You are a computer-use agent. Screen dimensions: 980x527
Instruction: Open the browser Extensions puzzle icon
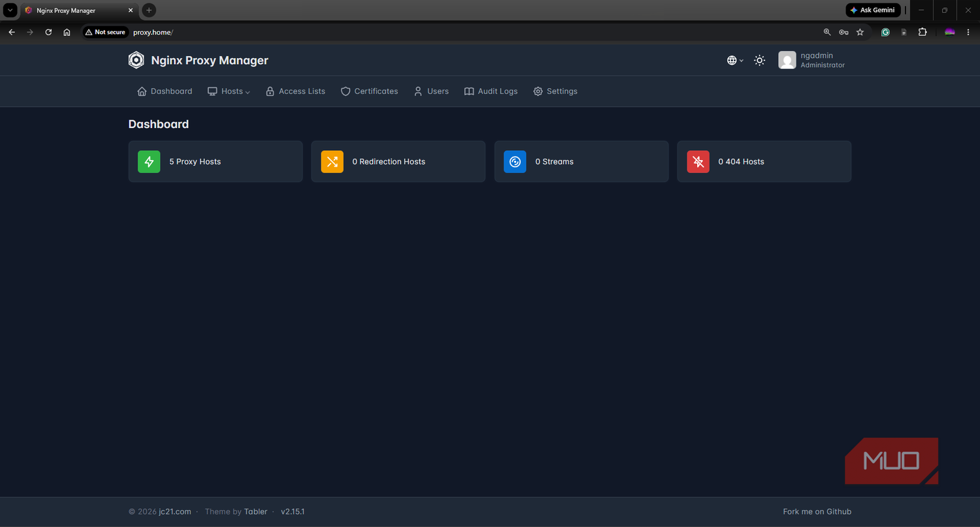coord(923,32)
